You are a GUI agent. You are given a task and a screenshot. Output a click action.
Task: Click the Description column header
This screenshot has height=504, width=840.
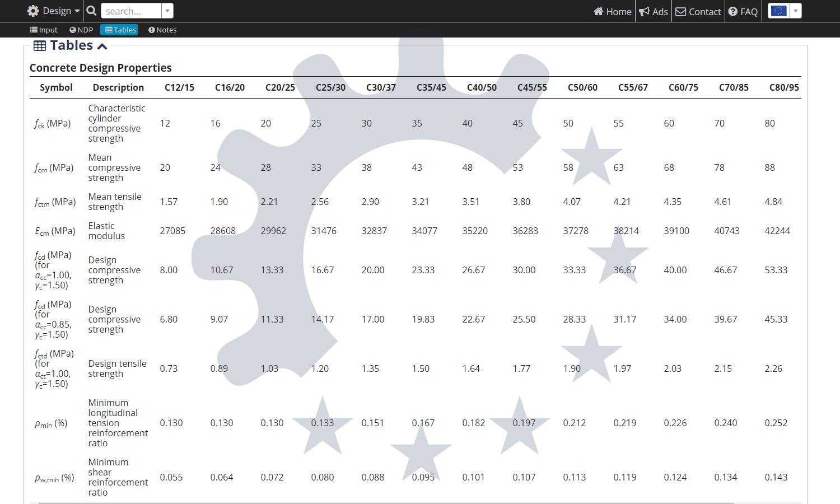tap(118, 87)
